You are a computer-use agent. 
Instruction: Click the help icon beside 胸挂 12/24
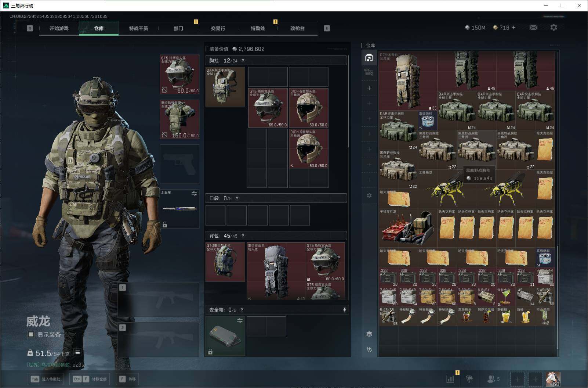(243, 61)
